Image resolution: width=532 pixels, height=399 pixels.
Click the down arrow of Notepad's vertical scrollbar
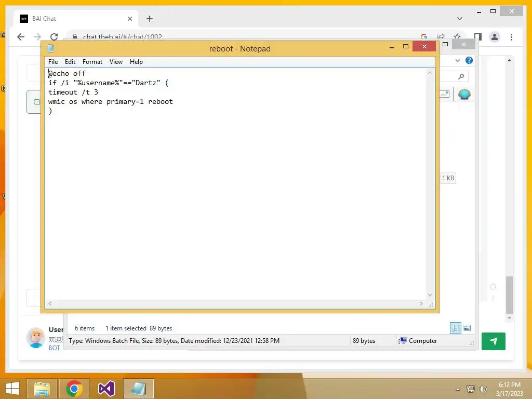coord(430,295)
